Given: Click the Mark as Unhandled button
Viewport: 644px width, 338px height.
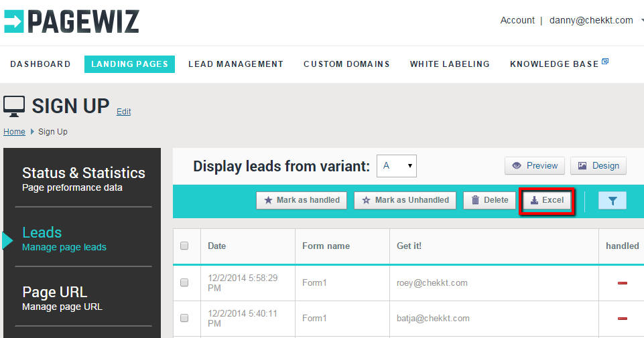Looking at the screenshot, I should point(405,200).
